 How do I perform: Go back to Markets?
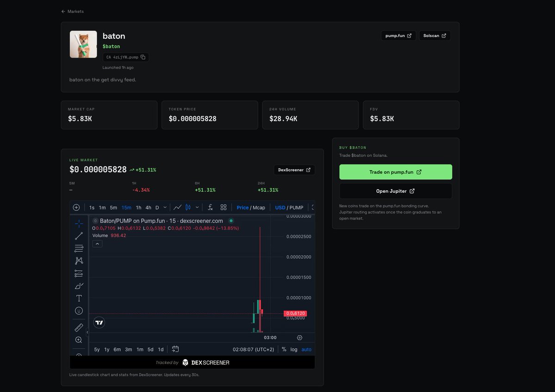click(73, 11)
